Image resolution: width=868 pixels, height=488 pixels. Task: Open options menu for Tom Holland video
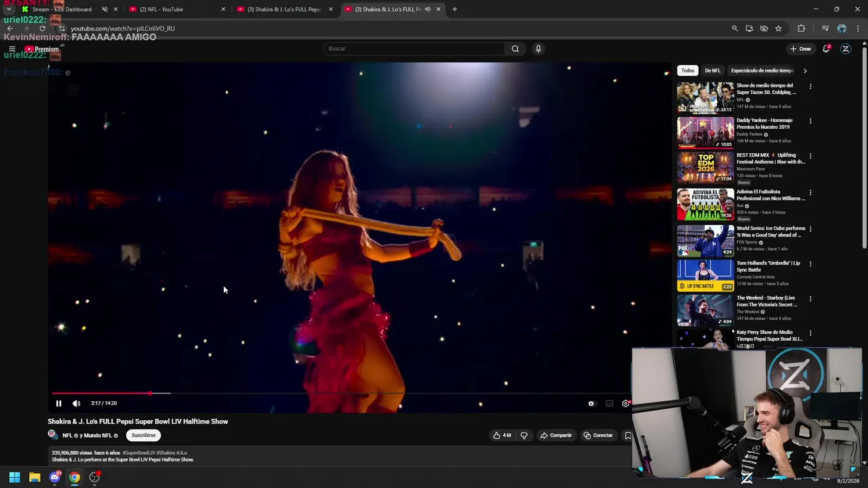coord(810,264)
